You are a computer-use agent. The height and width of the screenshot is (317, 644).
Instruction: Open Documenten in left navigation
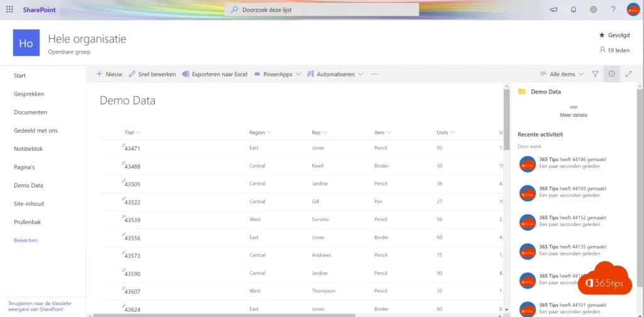click(x=30, y=112)
